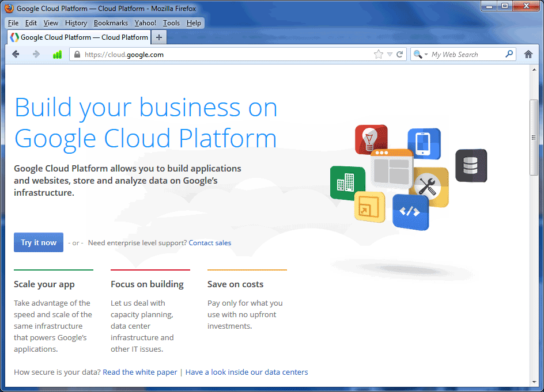Click the Try it now button
Image resolution: width=544 pixels, height=392 pixels.
click(x=39, y=242)
